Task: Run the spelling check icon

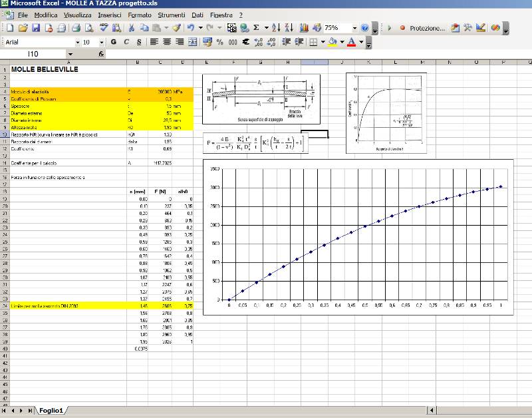Action: click(104, 28)
